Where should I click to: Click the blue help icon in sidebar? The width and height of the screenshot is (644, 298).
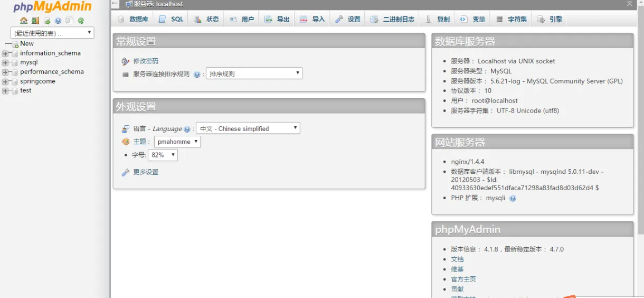pos(58,21)
